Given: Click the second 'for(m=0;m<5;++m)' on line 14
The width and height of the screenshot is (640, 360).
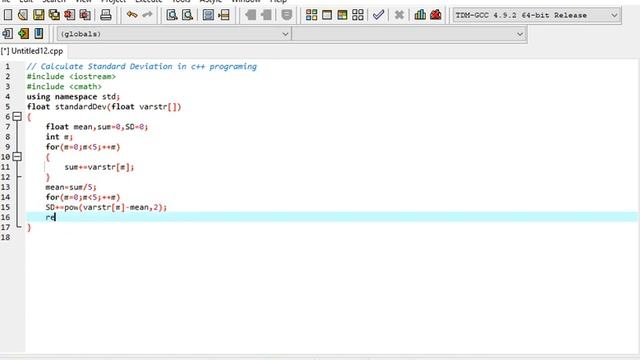Looking at the screenshot, I should 83,197.
